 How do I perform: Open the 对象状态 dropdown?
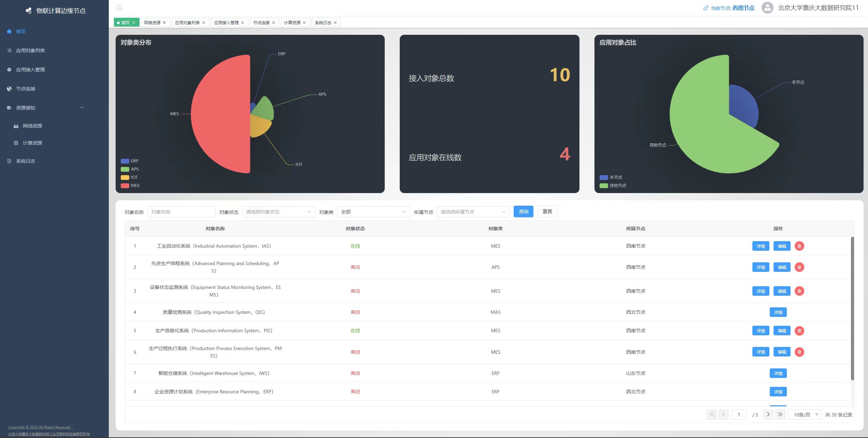tap(278, 212)
